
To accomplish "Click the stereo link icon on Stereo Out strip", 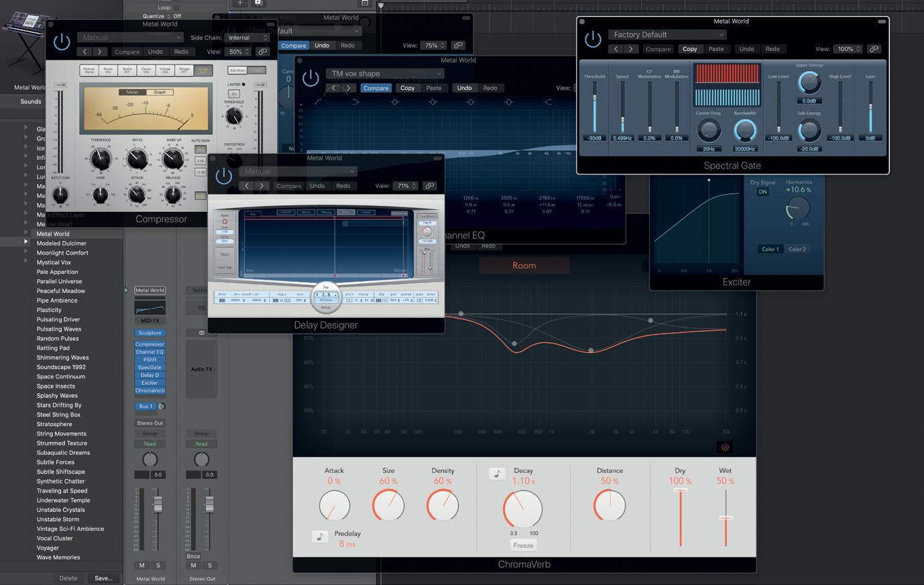I will [201, 333].
